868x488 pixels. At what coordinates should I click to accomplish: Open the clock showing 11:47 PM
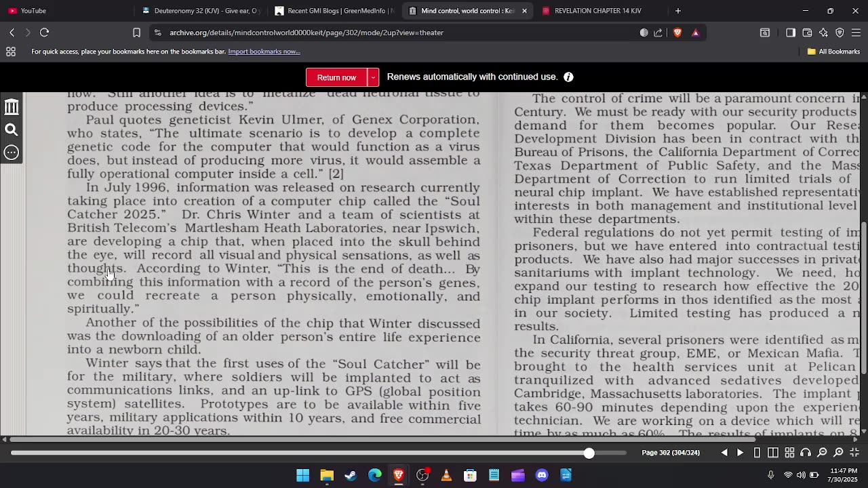click(843, 475)
